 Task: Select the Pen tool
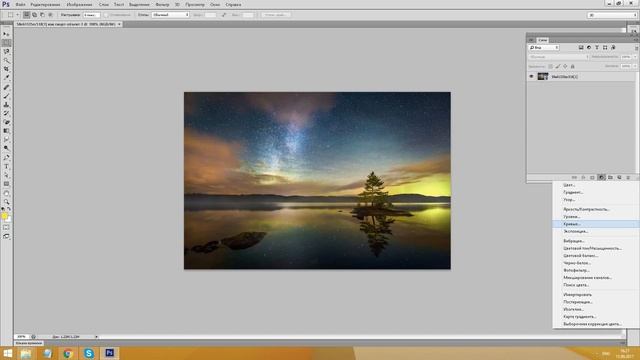pyautogui.click(x=6, y=158)
